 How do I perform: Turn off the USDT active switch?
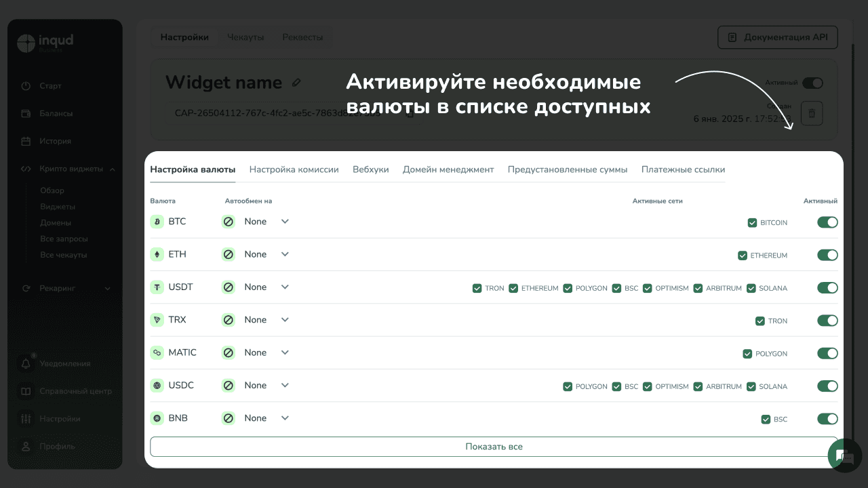[x=827, y=287]
